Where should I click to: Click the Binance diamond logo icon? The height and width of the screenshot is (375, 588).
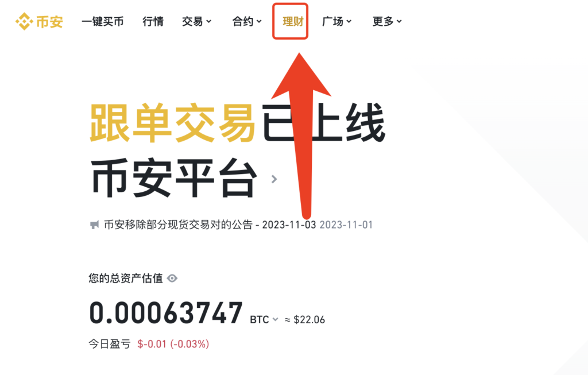click(24, 21)
